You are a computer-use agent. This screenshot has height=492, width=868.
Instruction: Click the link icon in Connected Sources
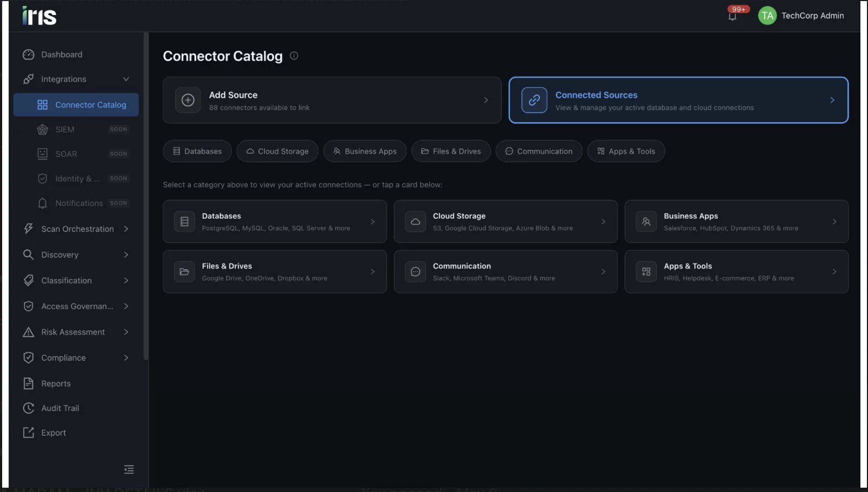tap(534, 100)
